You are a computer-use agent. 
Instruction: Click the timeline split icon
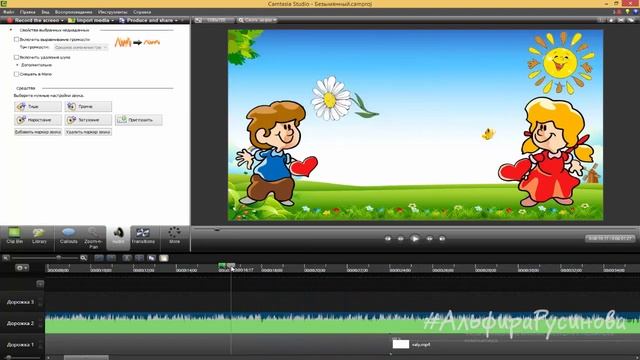[x=139, y=258]
